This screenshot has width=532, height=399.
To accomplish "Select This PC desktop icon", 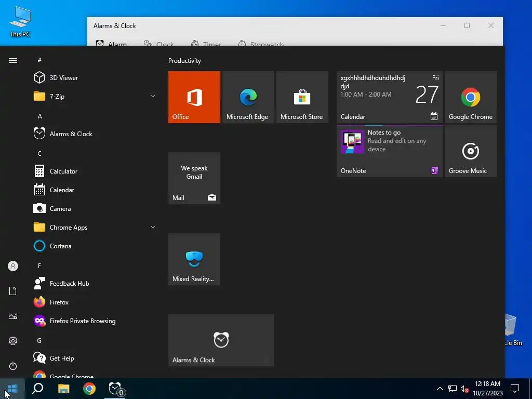I will coord(20,22).
